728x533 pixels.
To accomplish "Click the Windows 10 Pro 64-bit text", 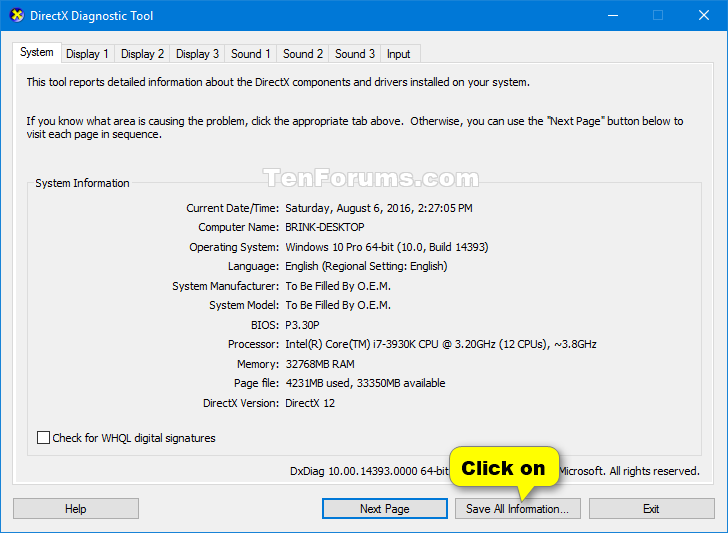I will 386,247.
